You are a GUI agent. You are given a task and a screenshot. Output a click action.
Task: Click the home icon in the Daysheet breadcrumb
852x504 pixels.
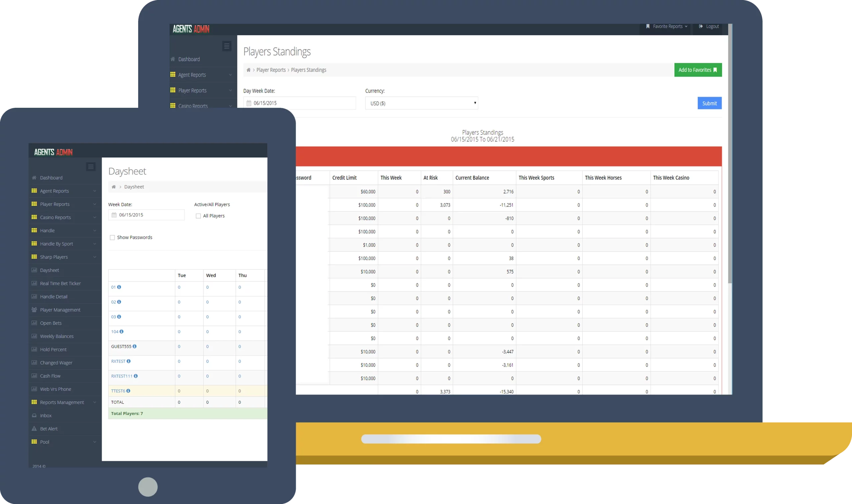114,187
